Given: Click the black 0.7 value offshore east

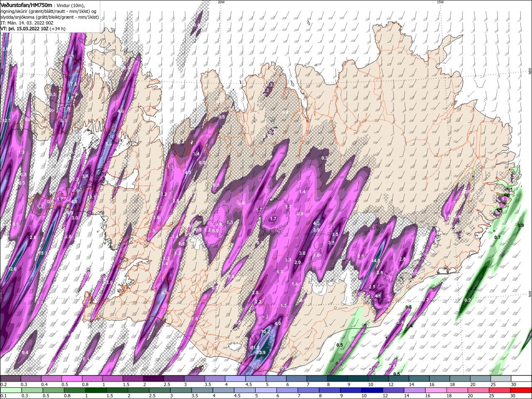Looking at the screenshot, I should tap(498, 237).
